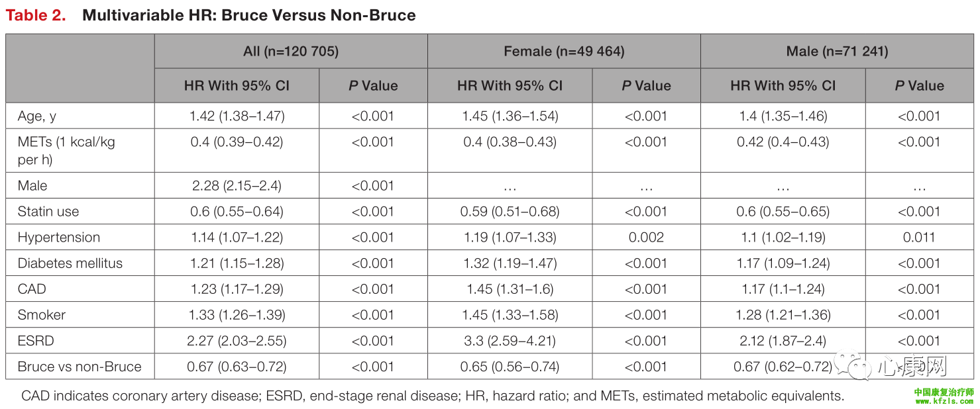Image resolution: width=980 pixels, height=409 pixels.
Task: Click the 0.002 P value cell
Action: [646, 238]
